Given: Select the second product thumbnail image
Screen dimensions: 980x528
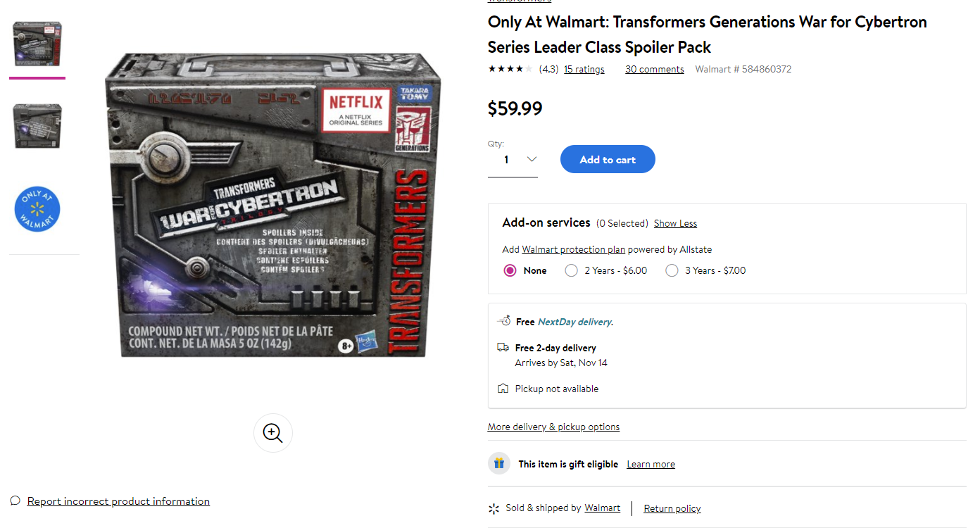Looking at the screenshot, I should tap(37, 126).
